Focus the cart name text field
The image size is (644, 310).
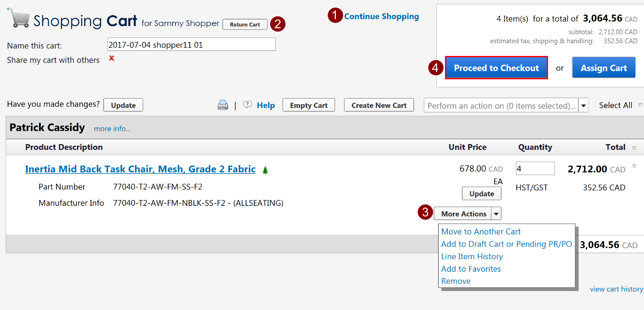191,45
